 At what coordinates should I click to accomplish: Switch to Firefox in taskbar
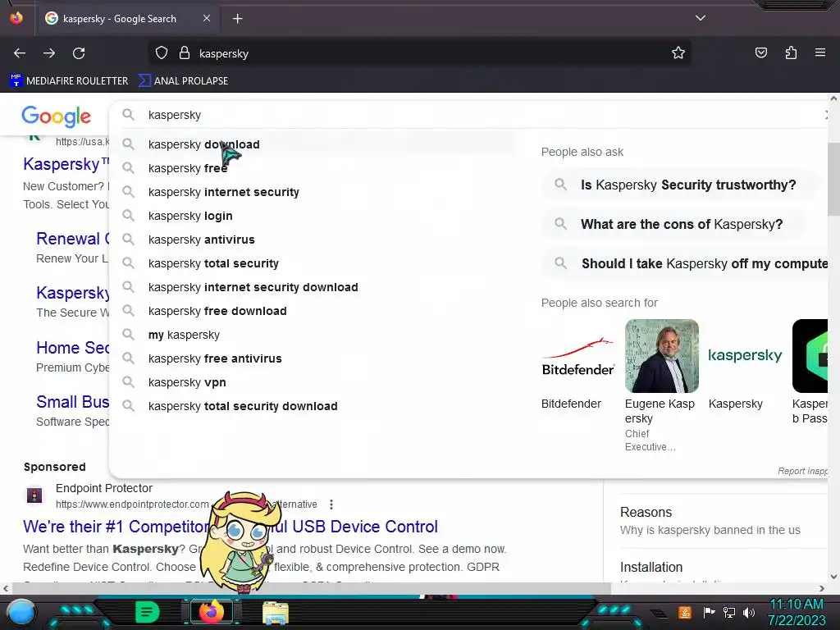click(x=211, y=612)
